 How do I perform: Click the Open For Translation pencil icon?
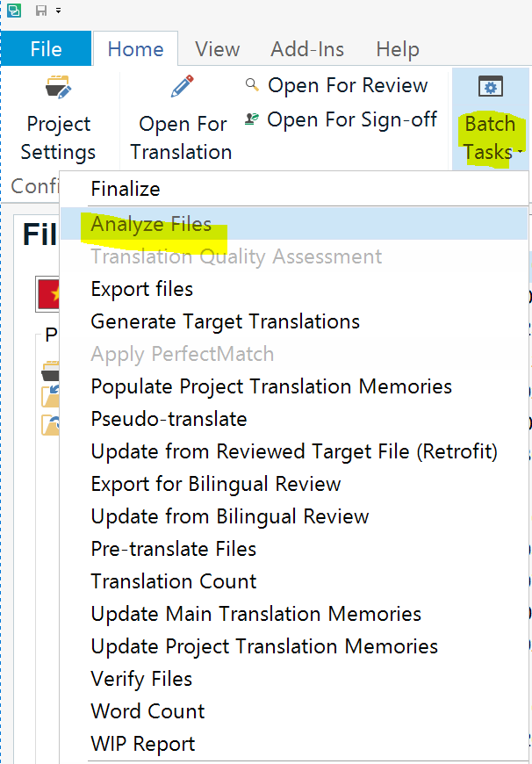click(x=182, y=87)
